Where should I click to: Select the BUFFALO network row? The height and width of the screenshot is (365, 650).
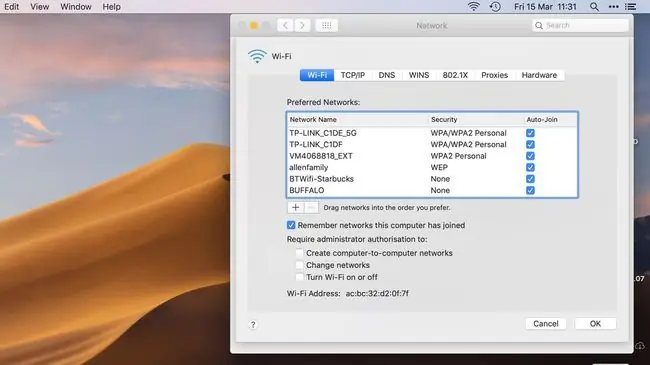tap(432, 190)
